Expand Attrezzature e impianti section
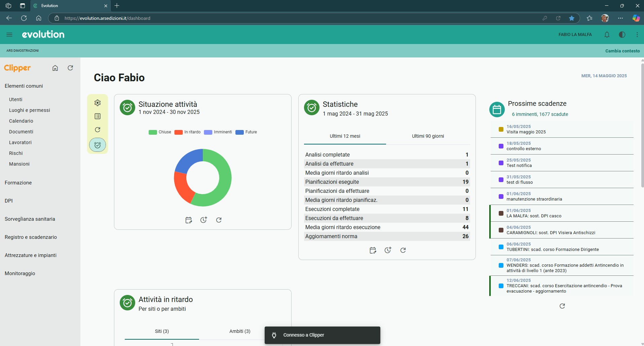The width and height of the screenshot is (644, 346). coord(31,255)
